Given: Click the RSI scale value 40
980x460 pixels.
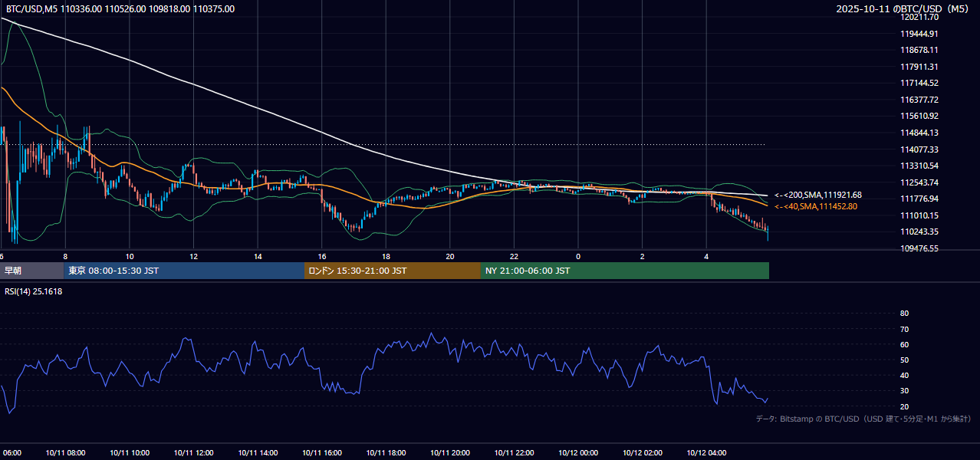Looking at the screenshot, I should (904, 376).
